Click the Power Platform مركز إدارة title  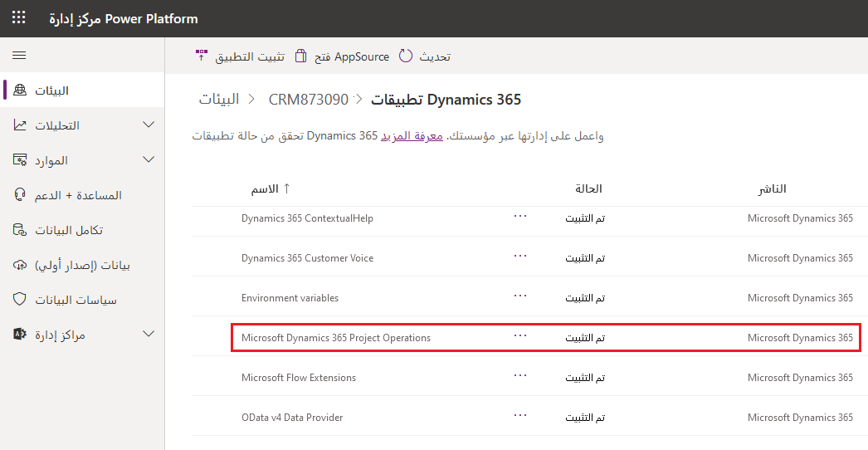(x=123, y=19)
